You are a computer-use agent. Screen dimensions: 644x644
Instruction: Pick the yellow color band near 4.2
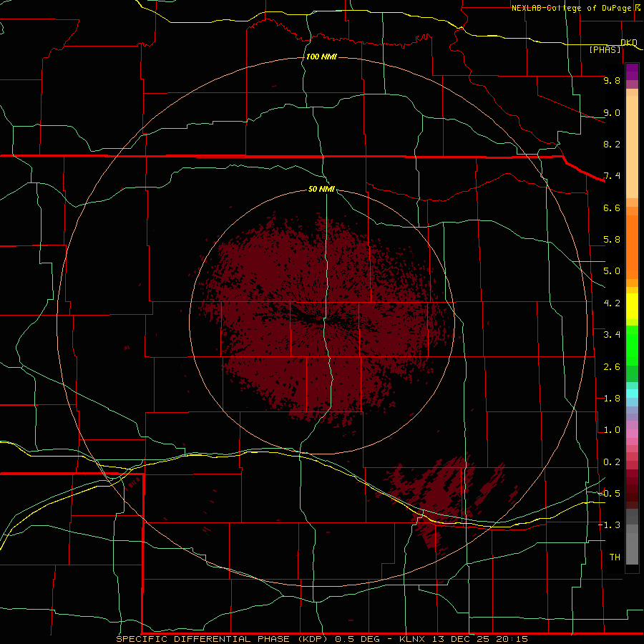(x=632, y=306)
